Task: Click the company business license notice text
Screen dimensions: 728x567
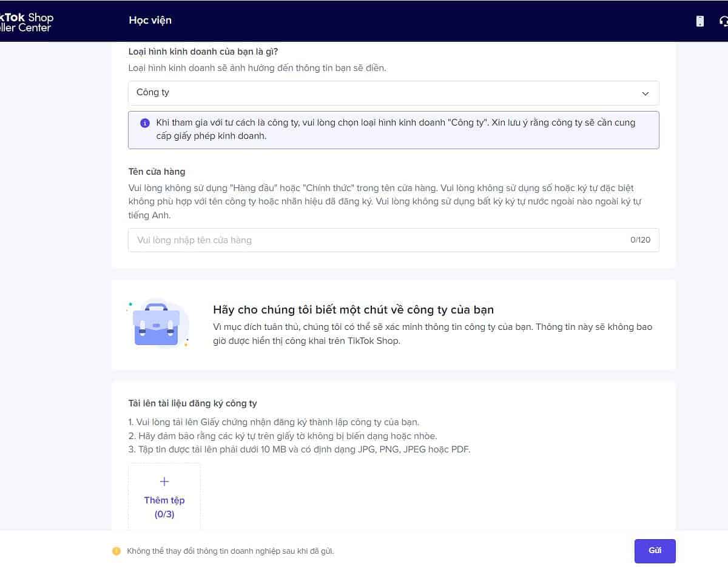Action: [395, 129]
